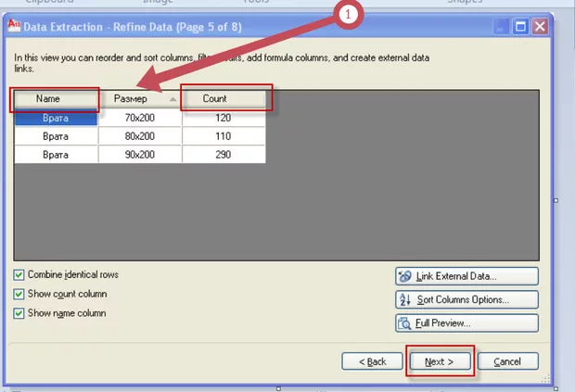The width and height of the screenshot is (575, 392).
Task: Uncheck Show count column
Action: tap(19, 294)
